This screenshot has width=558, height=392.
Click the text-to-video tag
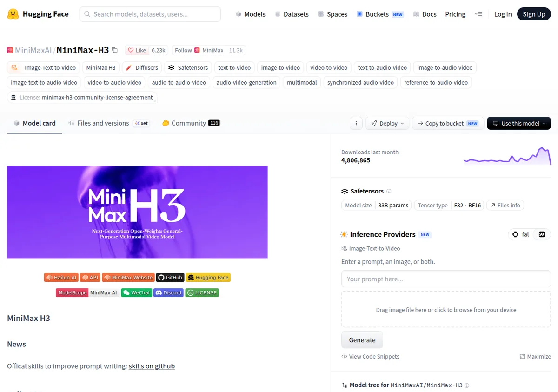tap(234, 67)
